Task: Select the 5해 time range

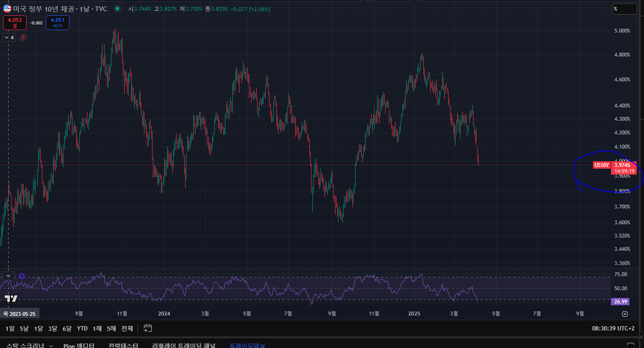Action: coord(111,328)
